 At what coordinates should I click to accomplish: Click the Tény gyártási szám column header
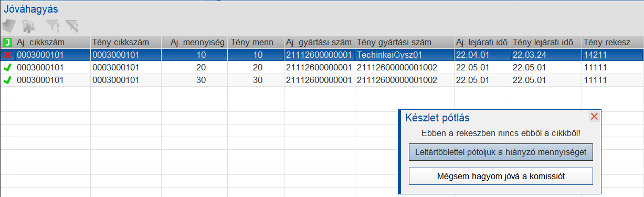pyautogui.click(x=405, y=42)
